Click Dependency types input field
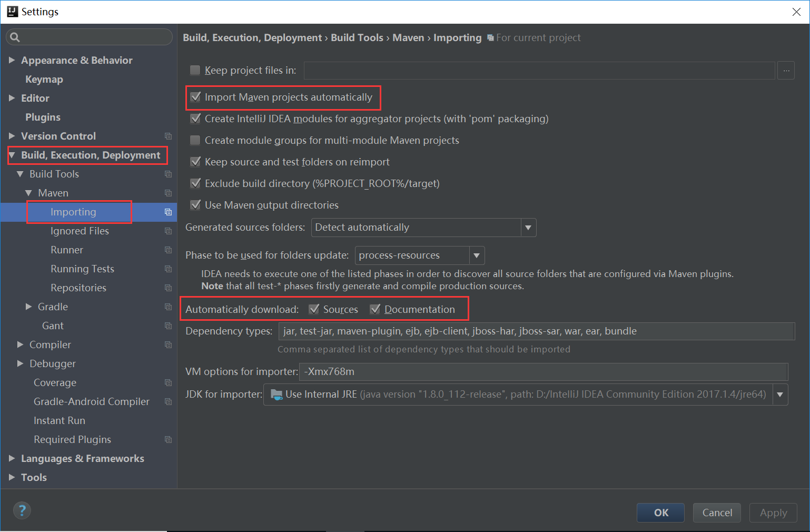 point(536,331)
